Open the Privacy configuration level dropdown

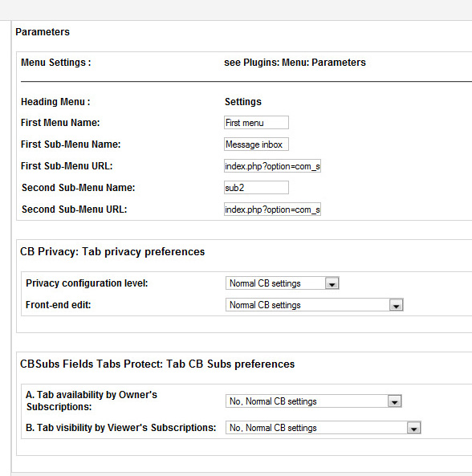(283, 283)
